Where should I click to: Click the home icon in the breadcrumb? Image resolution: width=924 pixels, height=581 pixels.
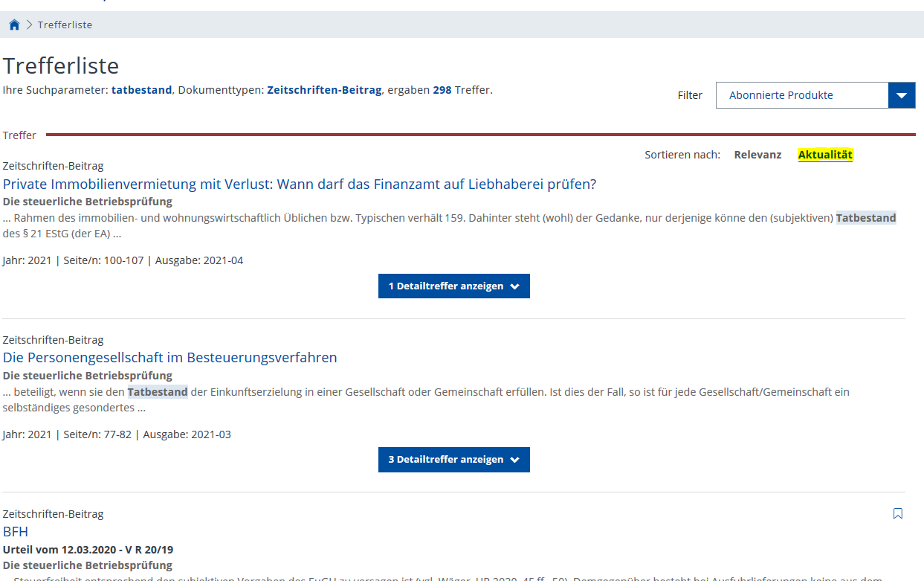14,25
